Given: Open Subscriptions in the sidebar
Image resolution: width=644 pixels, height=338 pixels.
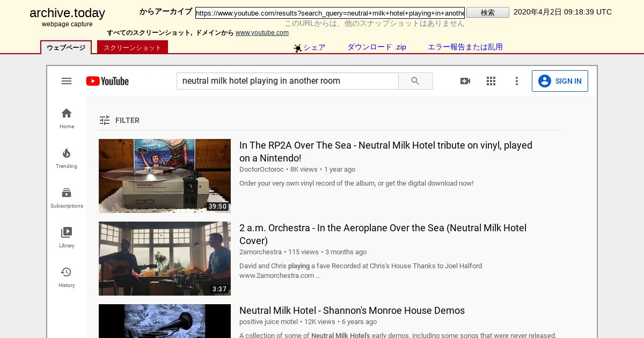Looking at the screenshot, I should [x=67, y=197].
